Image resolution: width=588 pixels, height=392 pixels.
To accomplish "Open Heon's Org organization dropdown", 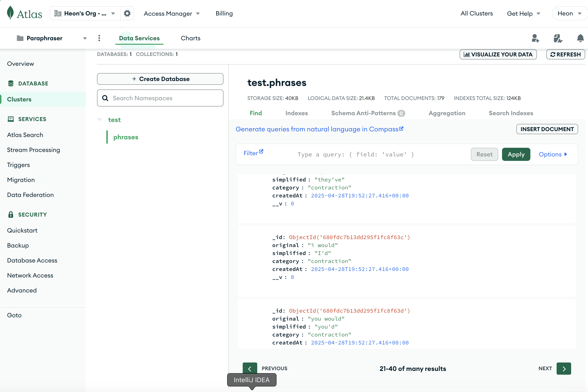I will click(x=85, y=14).
